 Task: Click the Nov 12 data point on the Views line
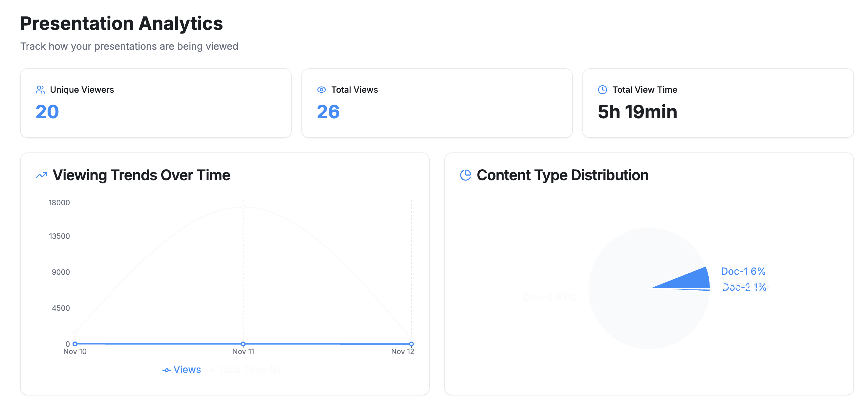[x=411, y=344]
